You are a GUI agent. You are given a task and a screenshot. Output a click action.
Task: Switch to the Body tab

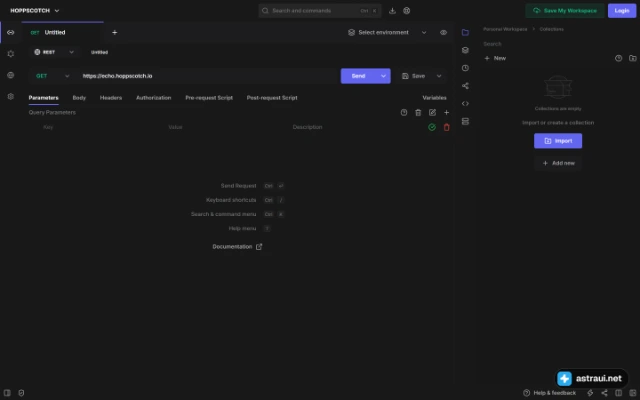tap(79, 98)
